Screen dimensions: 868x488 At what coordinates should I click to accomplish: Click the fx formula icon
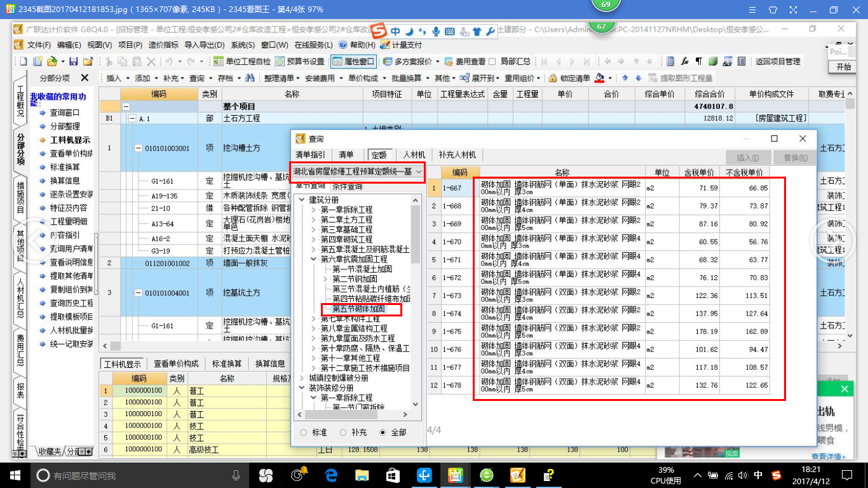tap(685, 62)
